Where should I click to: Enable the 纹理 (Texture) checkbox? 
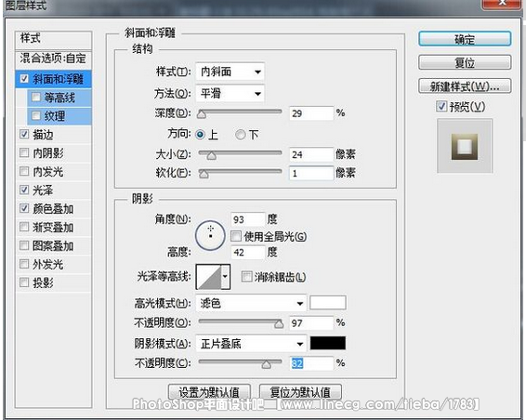pos(36,116)
